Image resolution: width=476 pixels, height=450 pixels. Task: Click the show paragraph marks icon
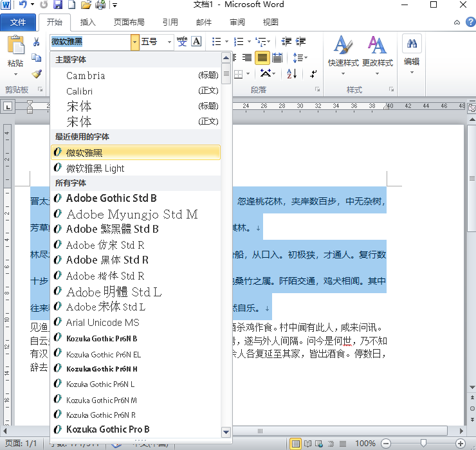tap(313, 73)
